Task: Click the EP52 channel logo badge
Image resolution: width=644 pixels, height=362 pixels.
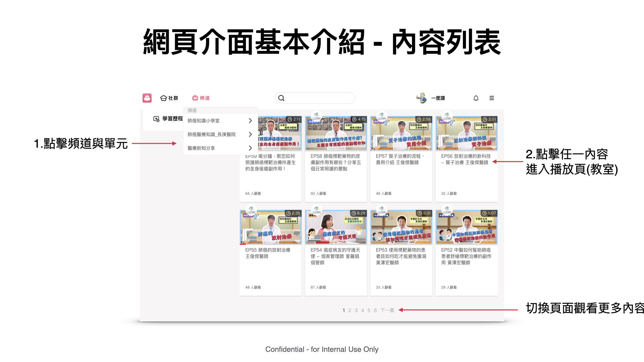Action: tap(447, 209)
